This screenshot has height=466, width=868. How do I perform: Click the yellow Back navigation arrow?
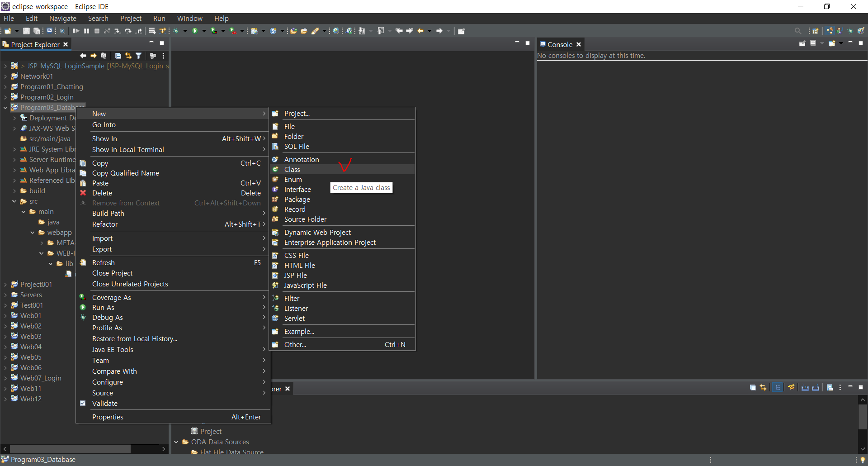click(421, 31)
